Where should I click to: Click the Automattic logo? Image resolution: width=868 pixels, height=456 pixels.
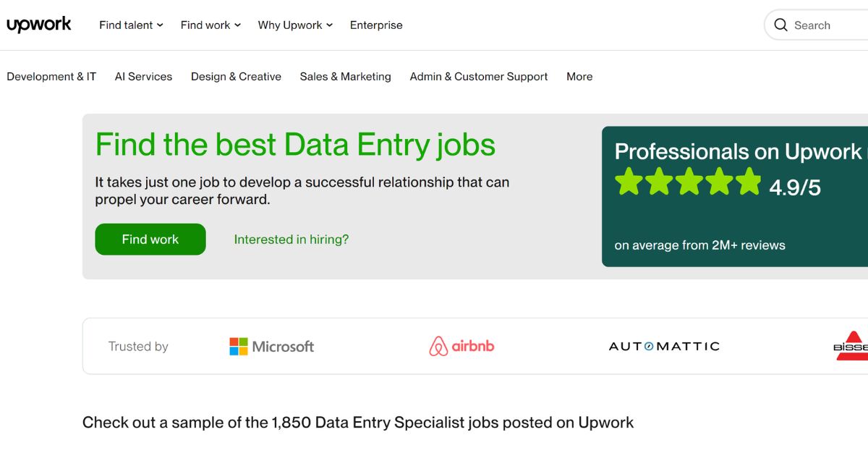coord(663,346)
